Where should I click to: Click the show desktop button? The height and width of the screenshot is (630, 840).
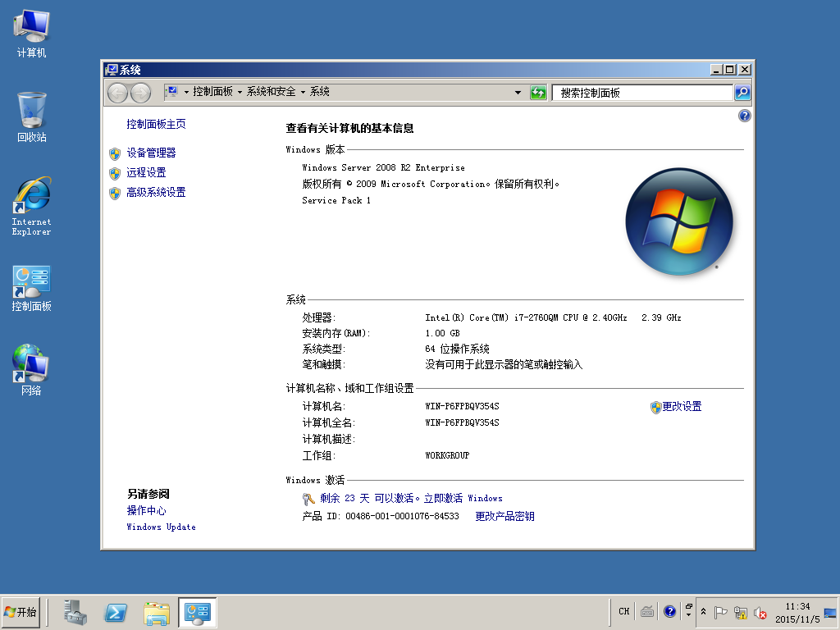point(830,612)
